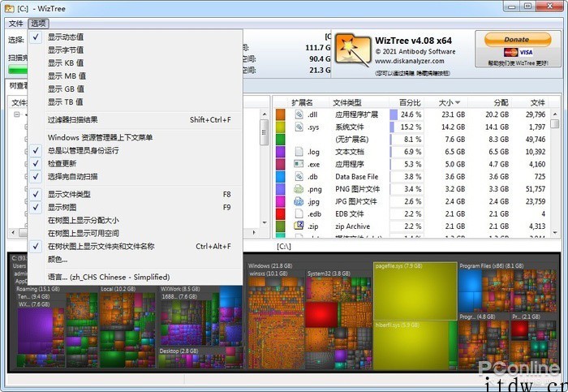Click the .dll file type icon
Viewport: 568px width, 392px height.
pyautogui.click(x=299, y=115)
